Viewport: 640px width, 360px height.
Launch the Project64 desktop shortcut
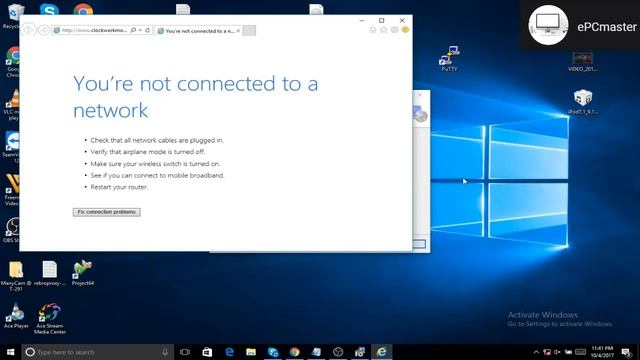coord(83,273)
